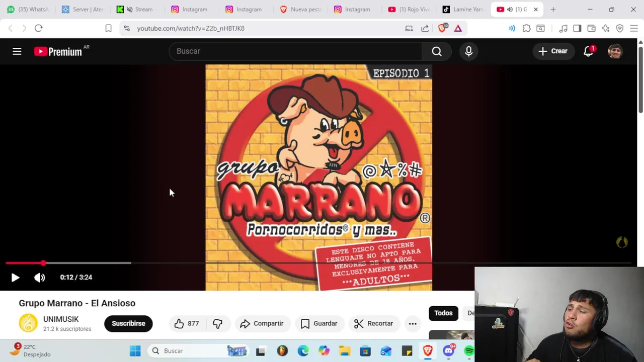Image resolution: width=644 pixels, height=362 pixels.
Task: Share this page from the address bar
Action: [425, 28]
